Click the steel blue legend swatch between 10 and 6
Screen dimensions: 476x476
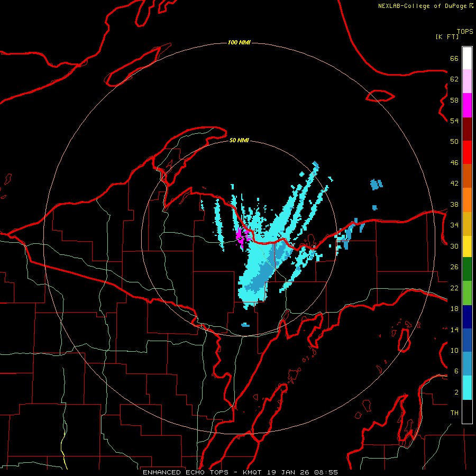pos(467,364)
